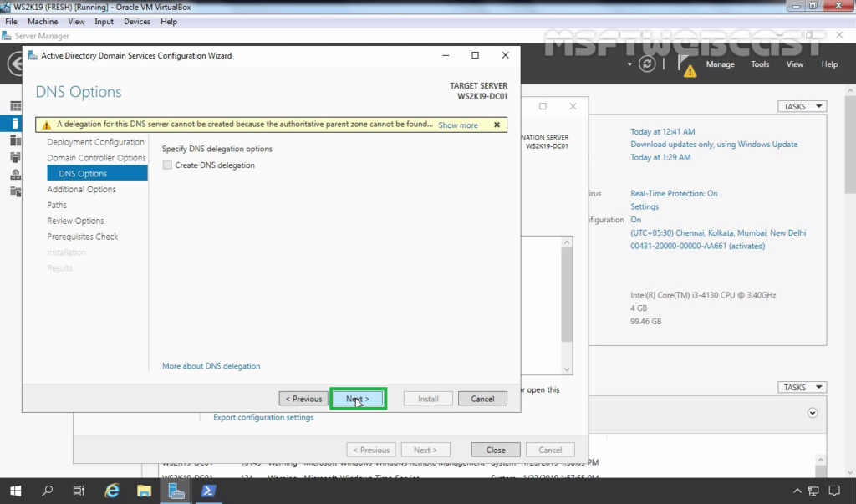
Task: Select the DNS Options wizard step
Action: 97,173
